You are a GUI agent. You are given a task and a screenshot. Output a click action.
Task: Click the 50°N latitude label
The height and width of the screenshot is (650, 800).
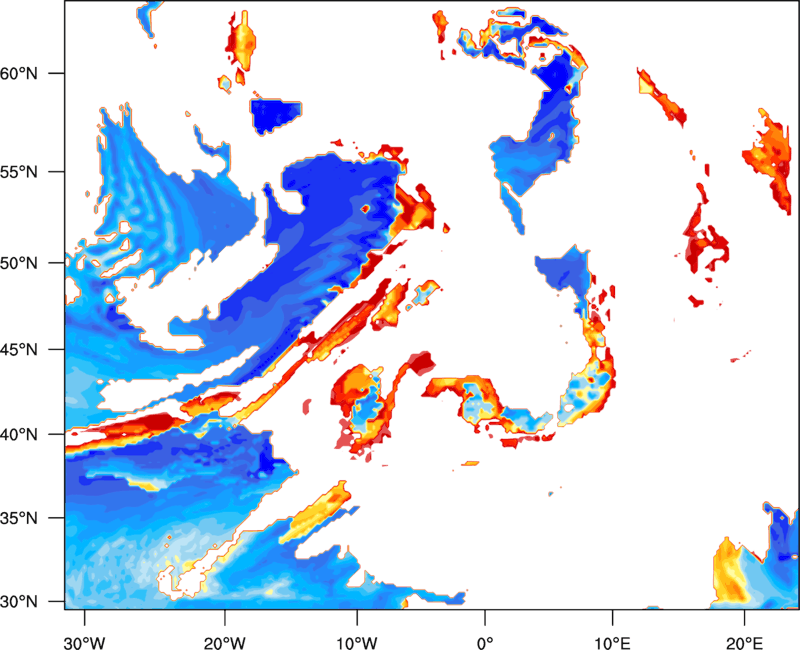[x=19, y=263]
